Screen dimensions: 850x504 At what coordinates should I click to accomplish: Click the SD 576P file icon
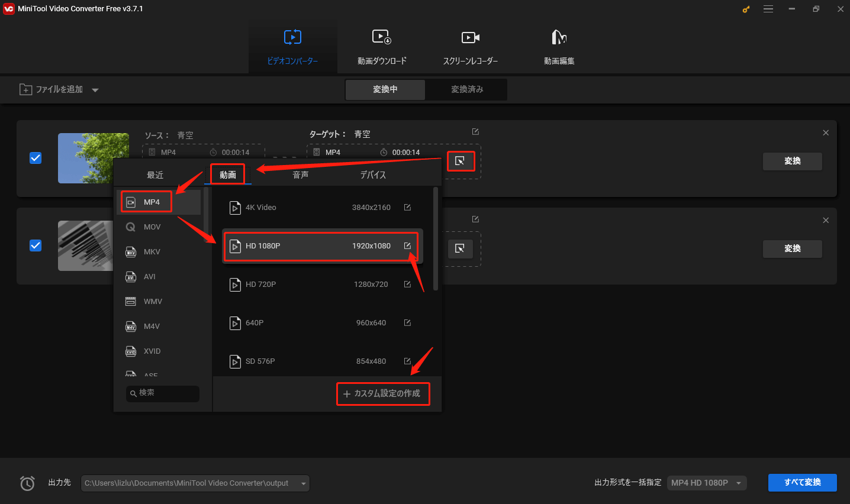[x=235, y=361]
